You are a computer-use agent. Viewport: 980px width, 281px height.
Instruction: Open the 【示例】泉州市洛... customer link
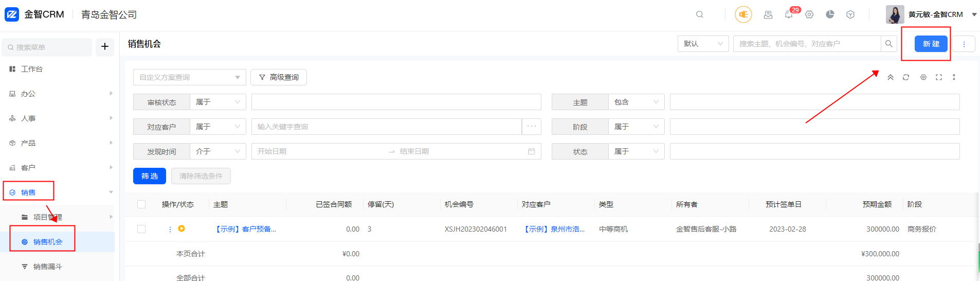point(553,229)
